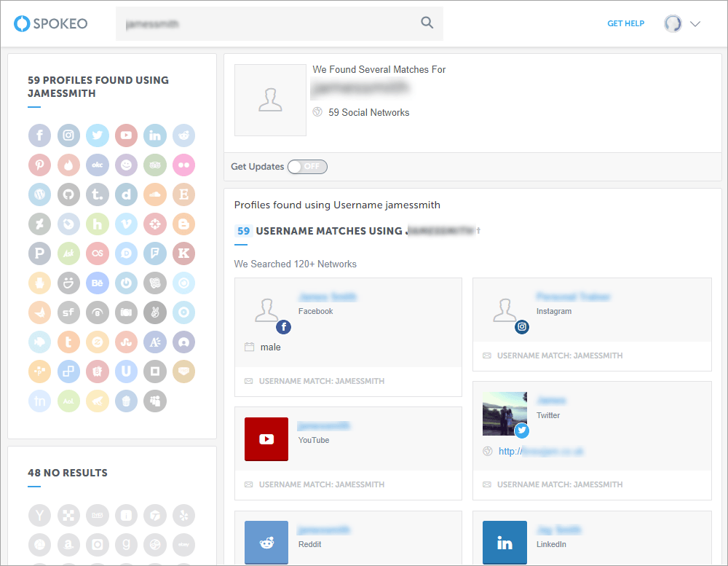
Task: Click the TripAdvisor owl icon
Action: click(155, 165)
